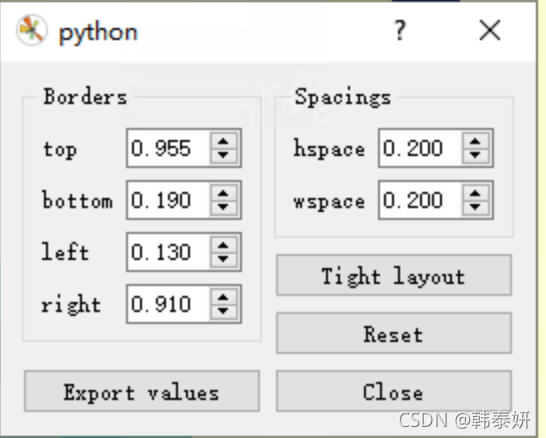Click the Borders group label
546x438 pixels.
click(x=85, y=96)
